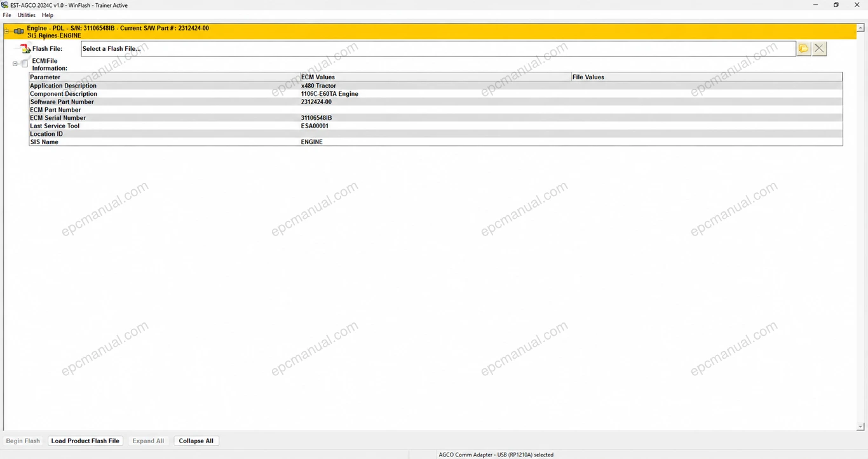
Task: Click scrollbar up arrow at top right
Action: [861, 27]
